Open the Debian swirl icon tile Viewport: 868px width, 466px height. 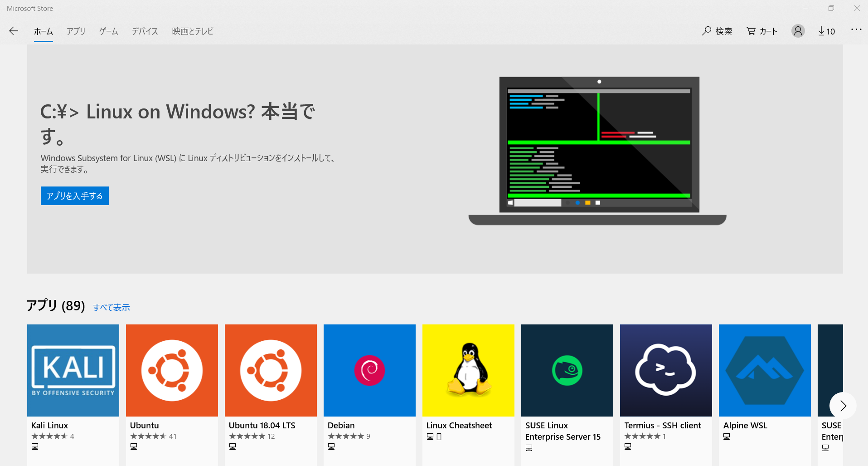click(x=369, y=370)
